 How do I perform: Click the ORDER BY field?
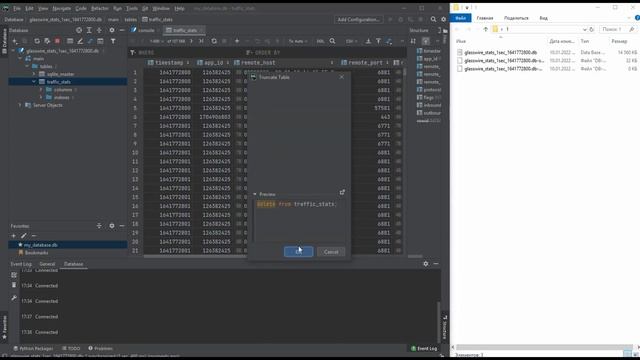tap(325, 53)
